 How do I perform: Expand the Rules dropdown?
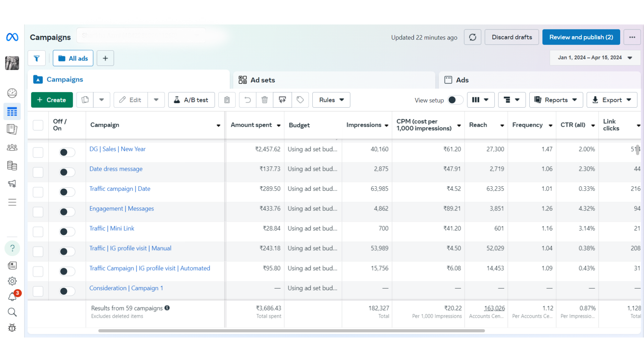click(331, 100)
